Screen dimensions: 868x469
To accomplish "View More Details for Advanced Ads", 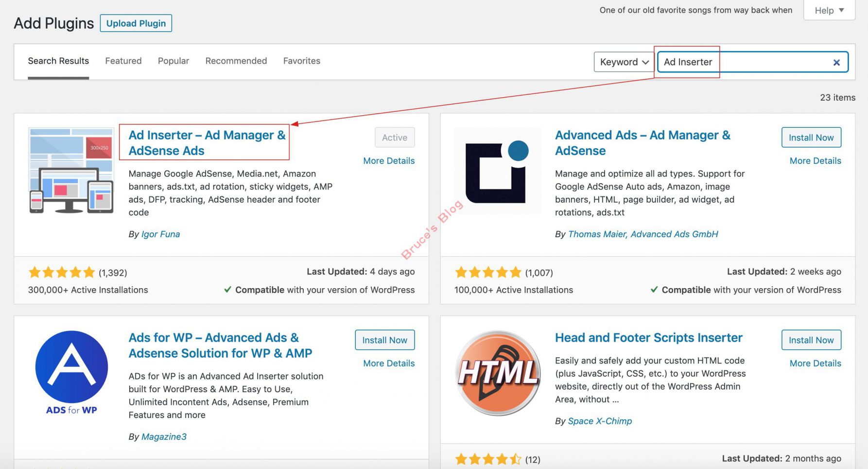I will 815,161.
